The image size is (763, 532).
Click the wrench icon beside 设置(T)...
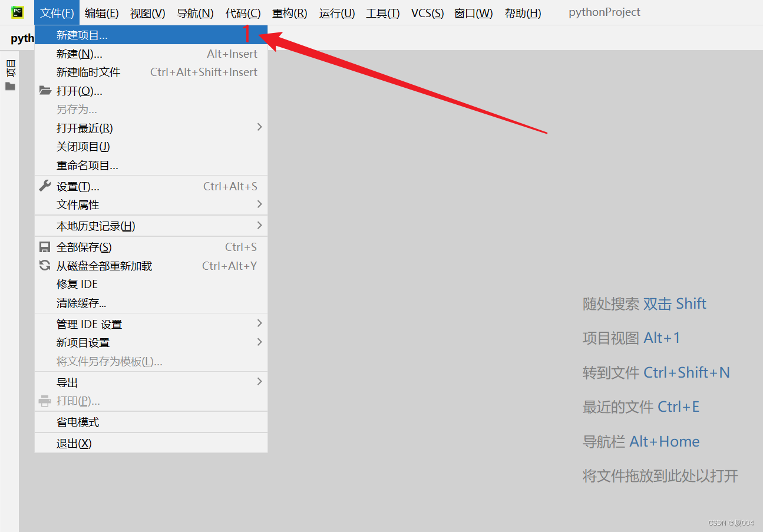[45, 186]
